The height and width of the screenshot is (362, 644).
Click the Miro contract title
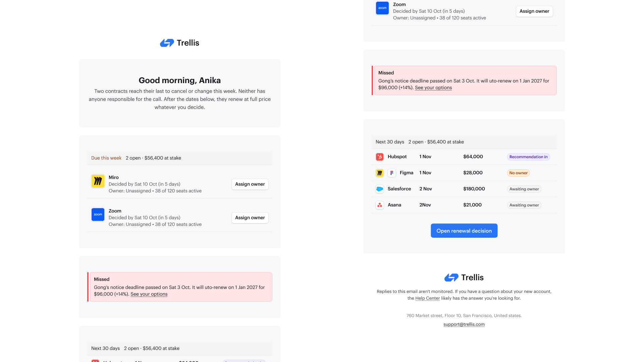tap(114, 177)
